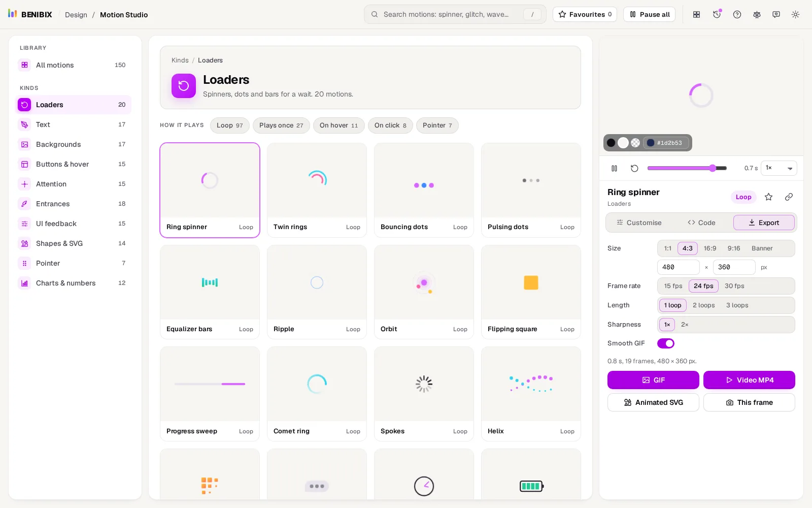Open the feedback speech bubble icon
The height and width of the screenshot is (508, 812).
[x=776, y=15]
